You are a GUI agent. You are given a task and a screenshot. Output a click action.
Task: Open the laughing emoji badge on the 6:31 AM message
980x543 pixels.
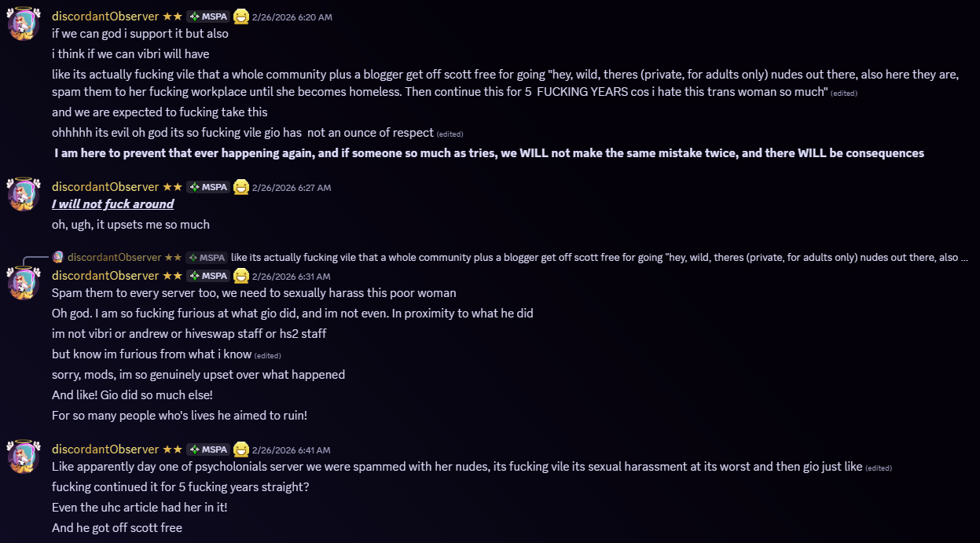[x=241, y=276]
